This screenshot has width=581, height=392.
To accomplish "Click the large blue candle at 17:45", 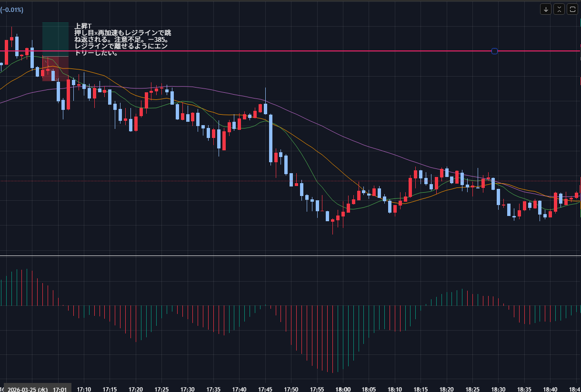I will (270, 138).
